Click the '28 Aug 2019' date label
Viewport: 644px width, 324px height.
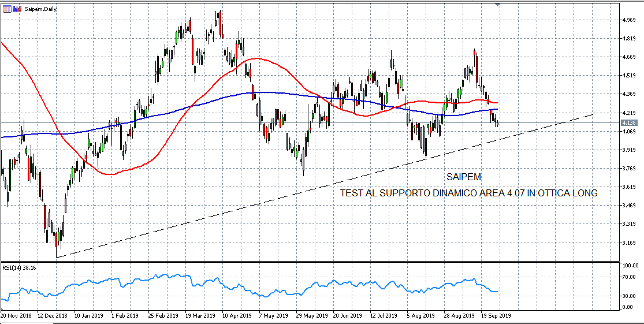[x=459, y=316]
